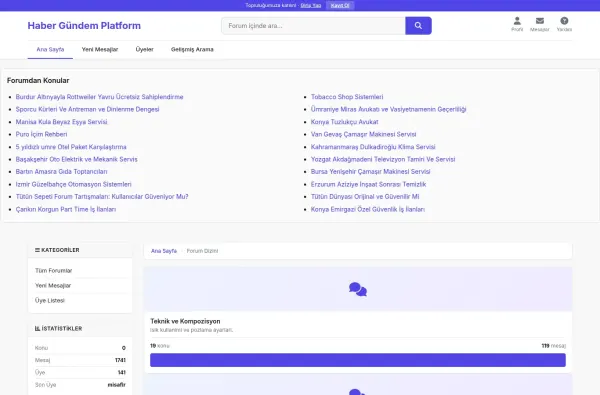Open topic 'Van Gevaş Çamaşır Makinesi Servisi'

tap(364, 134)
